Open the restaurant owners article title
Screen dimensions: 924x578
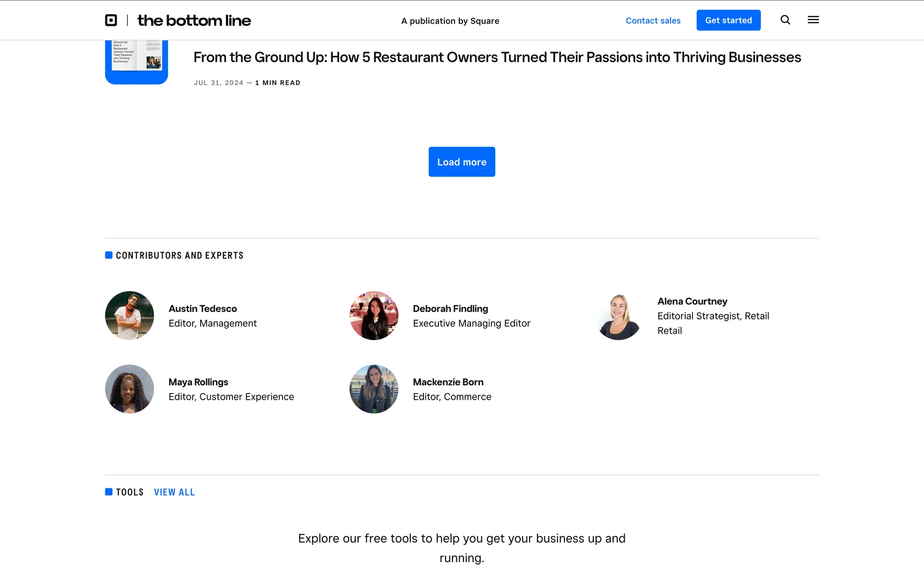[x=497, y=57]
